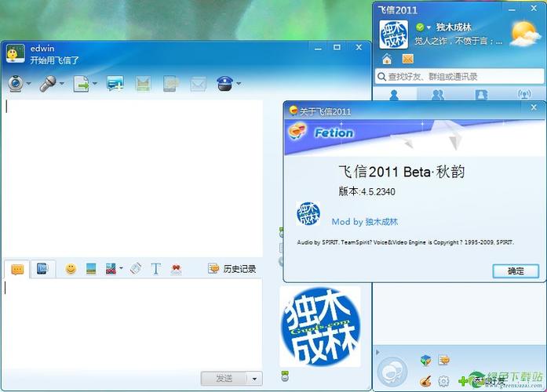Switch to the single person contacts tab
This screenshot has height=392, width=547.
(x=394, y=94)
